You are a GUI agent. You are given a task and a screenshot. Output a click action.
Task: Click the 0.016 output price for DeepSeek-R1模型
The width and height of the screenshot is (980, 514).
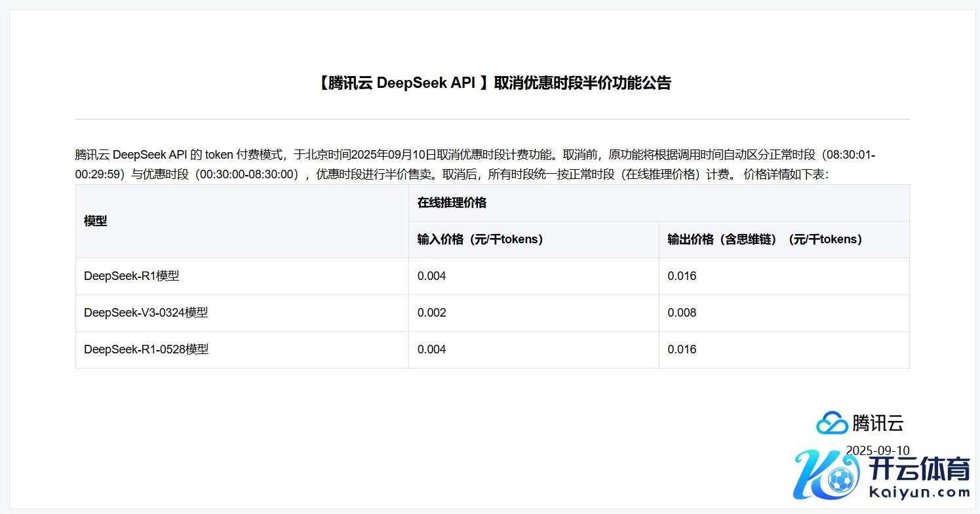[682, 276]
